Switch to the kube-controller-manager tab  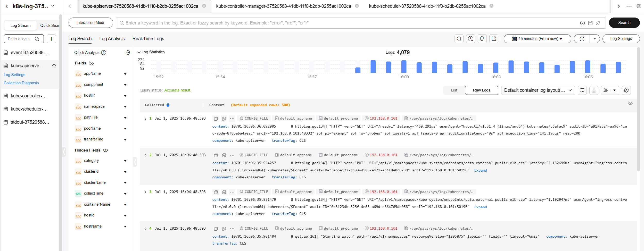[x=283, y=6]
